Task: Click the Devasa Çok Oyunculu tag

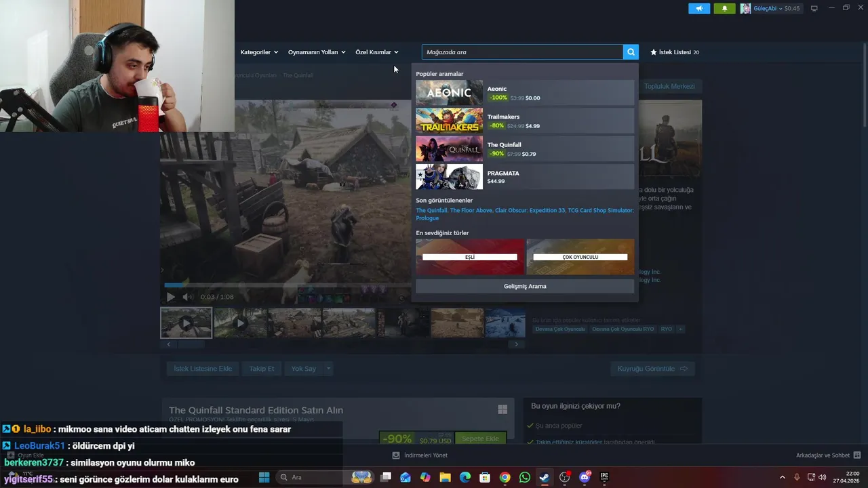Action: coord(560,329)
